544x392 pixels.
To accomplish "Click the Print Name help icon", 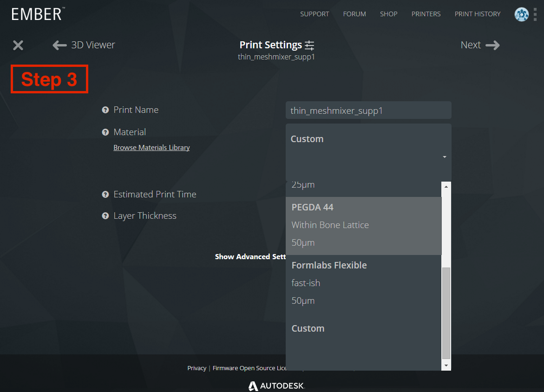I will [x=105, y=110].
